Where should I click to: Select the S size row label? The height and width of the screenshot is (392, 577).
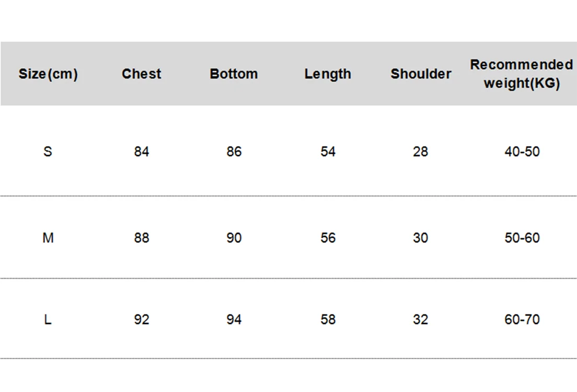[x=48, y=152]
